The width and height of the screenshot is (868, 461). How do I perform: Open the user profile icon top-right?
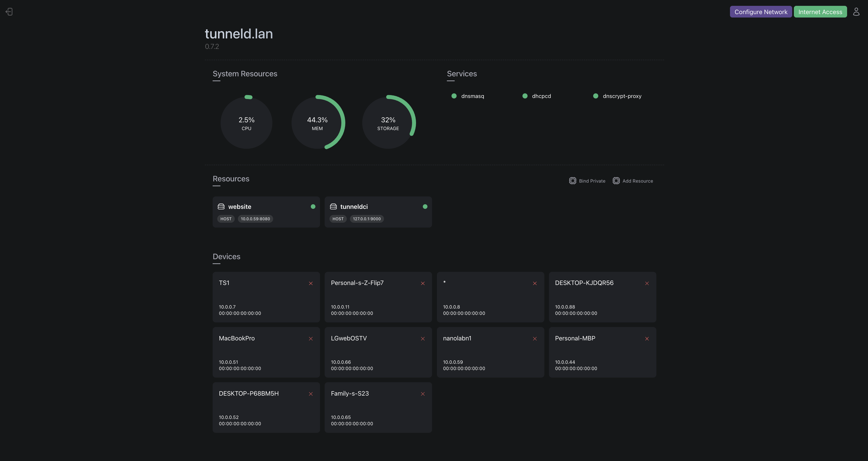[856, 11]
